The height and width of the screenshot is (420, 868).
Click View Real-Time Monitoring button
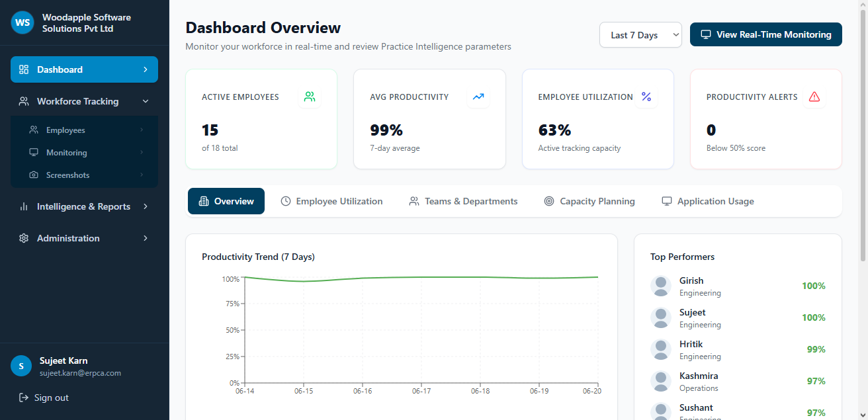pos(766,34)
